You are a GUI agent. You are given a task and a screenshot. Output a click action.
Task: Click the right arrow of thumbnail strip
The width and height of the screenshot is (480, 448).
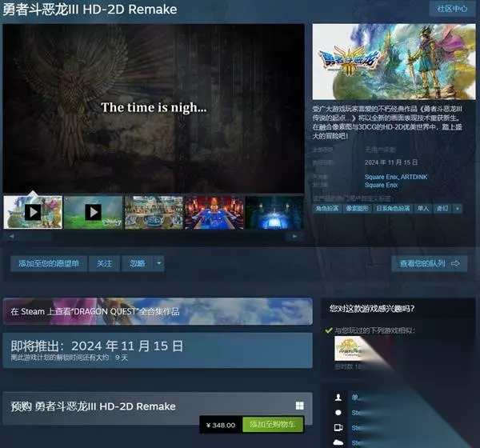[294, 236]
